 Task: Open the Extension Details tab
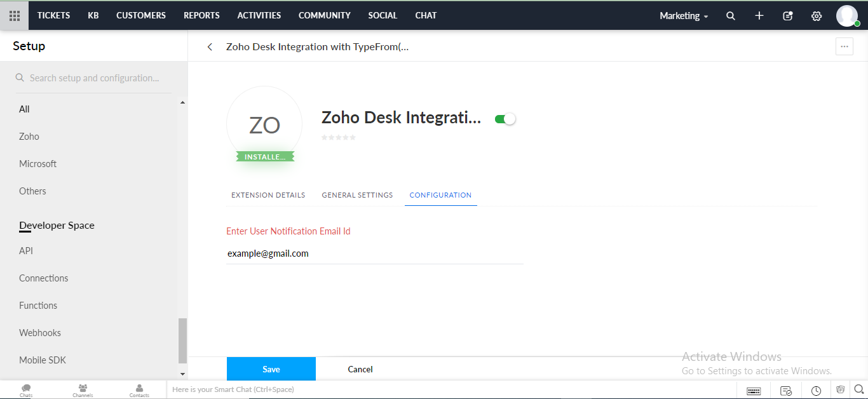point(268,195)
